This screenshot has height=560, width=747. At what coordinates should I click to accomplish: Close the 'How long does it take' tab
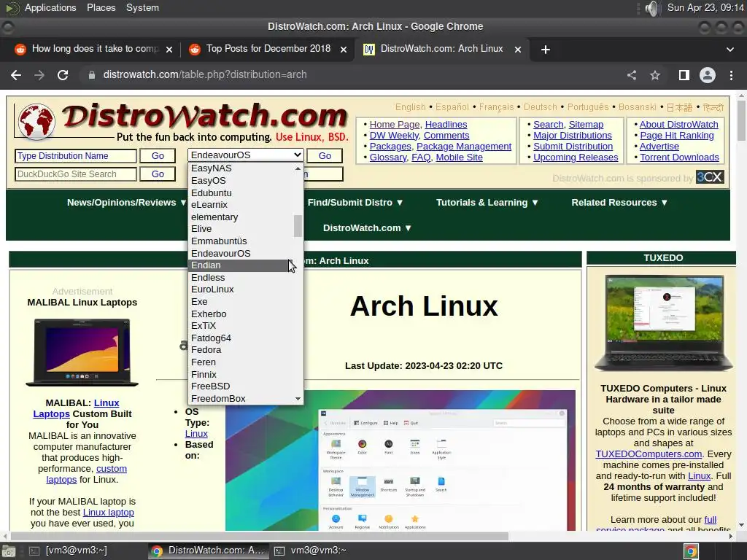169,50
